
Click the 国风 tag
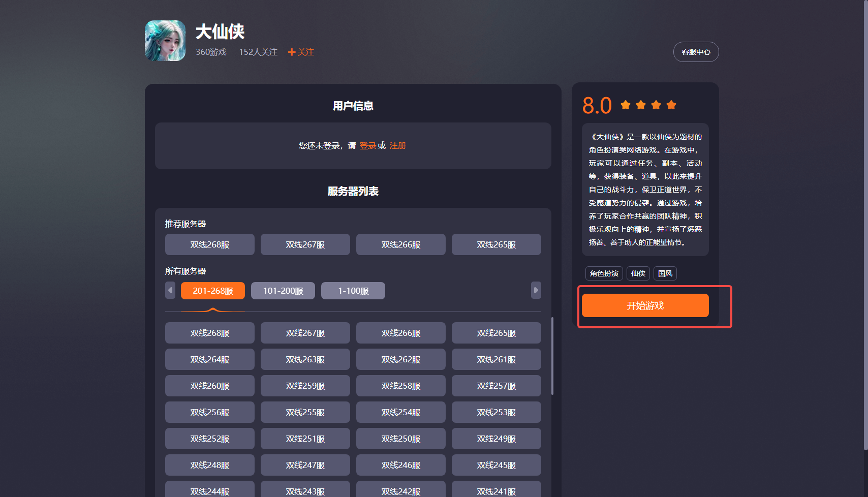(665, 273)
